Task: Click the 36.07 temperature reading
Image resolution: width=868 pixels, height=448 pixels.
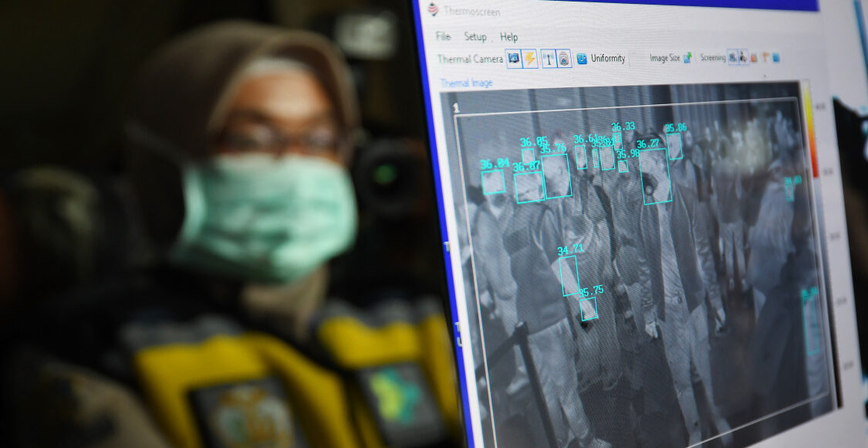Action: 526,166
